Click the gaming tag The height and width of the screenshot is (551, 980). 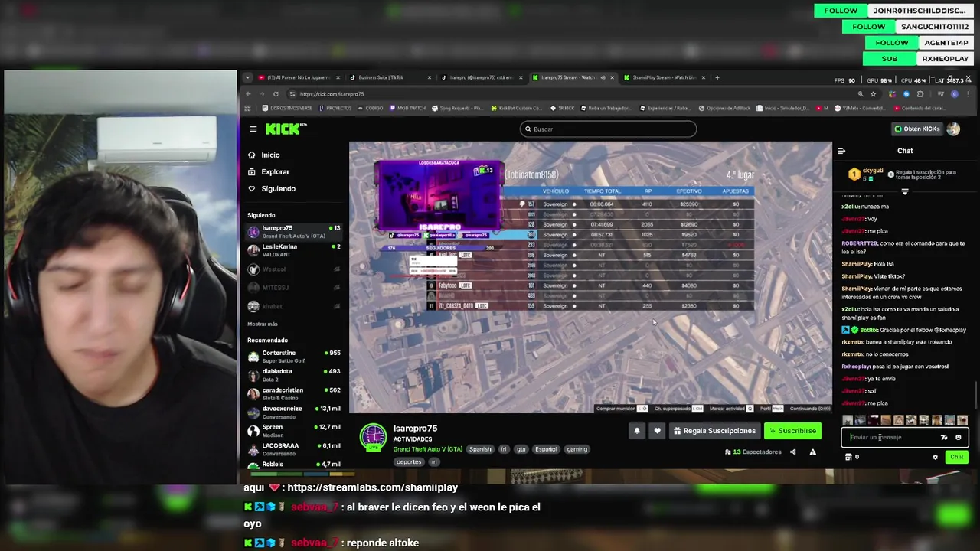coord(577,449)
